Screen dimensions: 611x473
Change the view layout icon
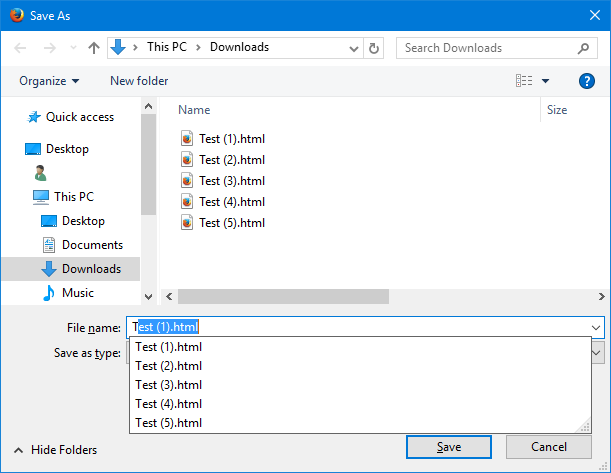[x=524, y=81]
